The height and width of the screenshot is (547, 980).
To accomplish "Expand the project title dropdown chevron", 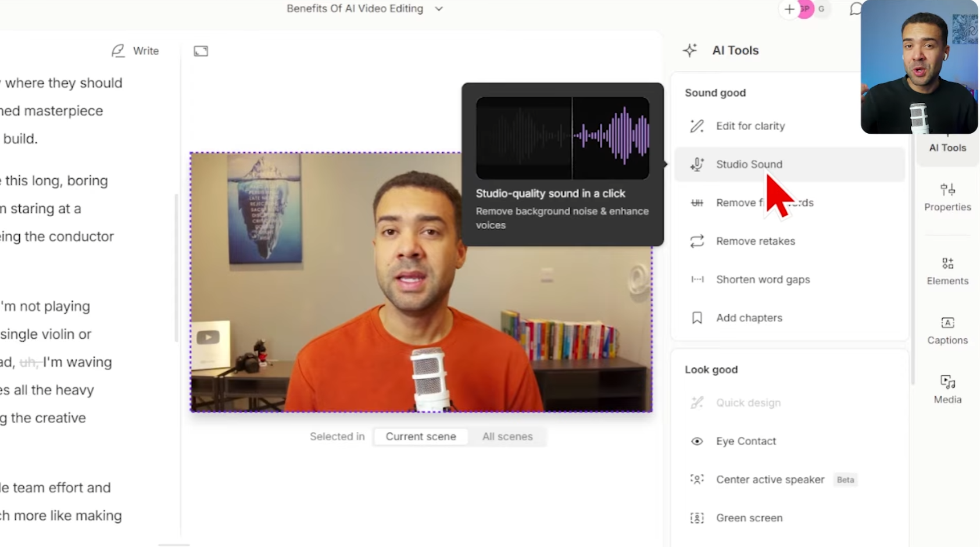I will tap(439, 9).
